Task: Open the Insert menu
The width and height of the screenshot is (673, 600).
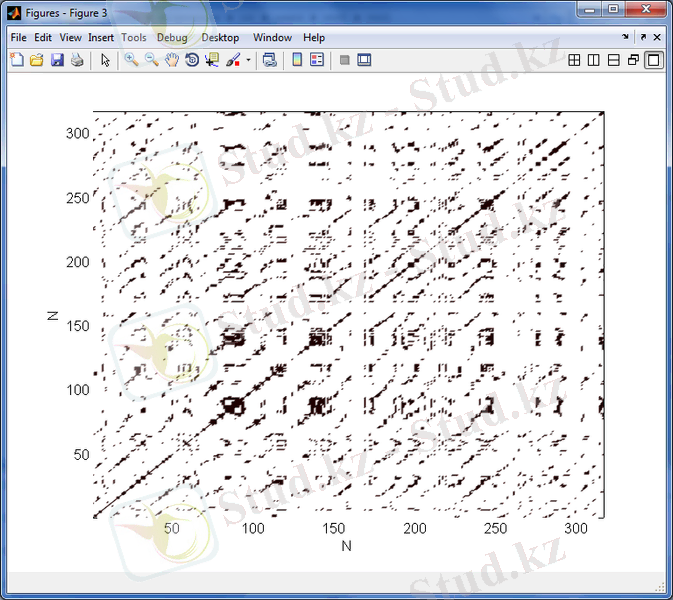Action: (101, 38)
